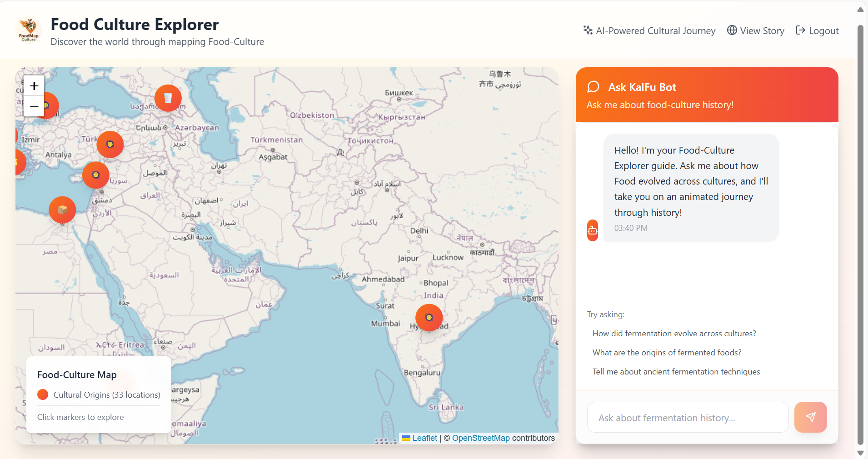Select the cup-shaped marker in Central Asia
The image size is (868, 459).
(168, 98)
